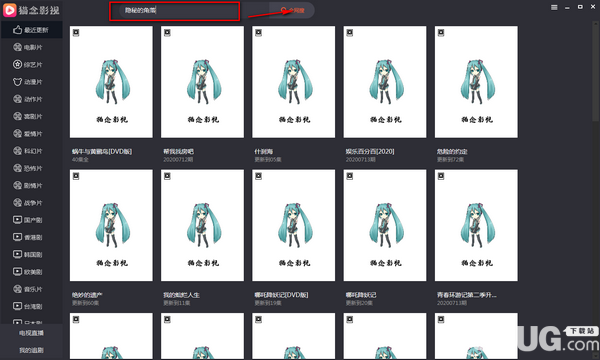The height and width of the screenshot is (360, 600).
Task: Open the 我的灿烂人生 poster
Action: pyautogui.click(x=202, y=225)
